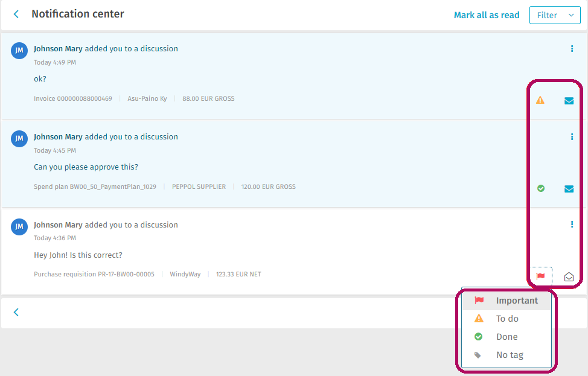Click the amount 88.00 EUR GROSS
This screenshot has height=376, width=588.
click(x=208, y=98)
